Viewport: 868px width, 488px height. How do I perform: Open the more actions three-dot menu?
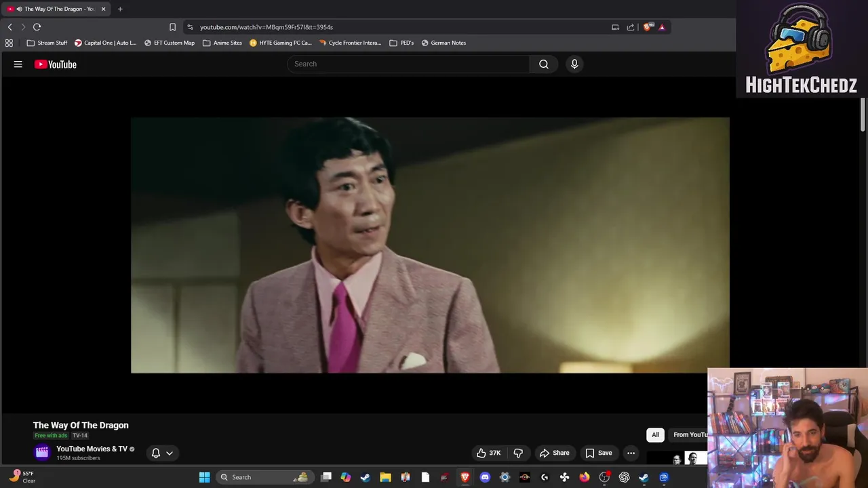(x=631, y=453)
